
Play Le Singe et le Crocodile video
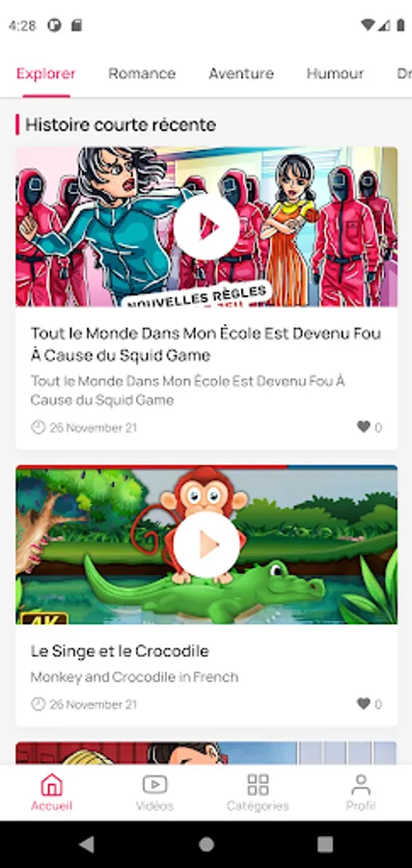click(206, 544)
